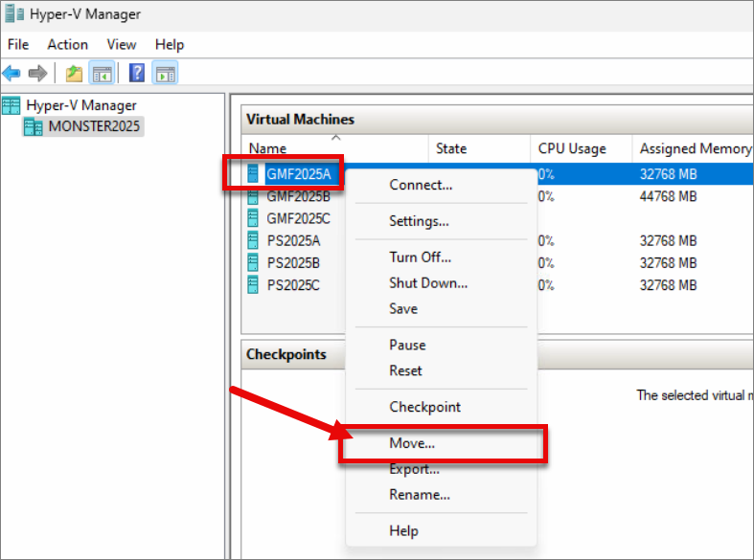Screen dimensions: 754x560
Task: Click the Checkpoints panel heading
Action: pos(286,354)
